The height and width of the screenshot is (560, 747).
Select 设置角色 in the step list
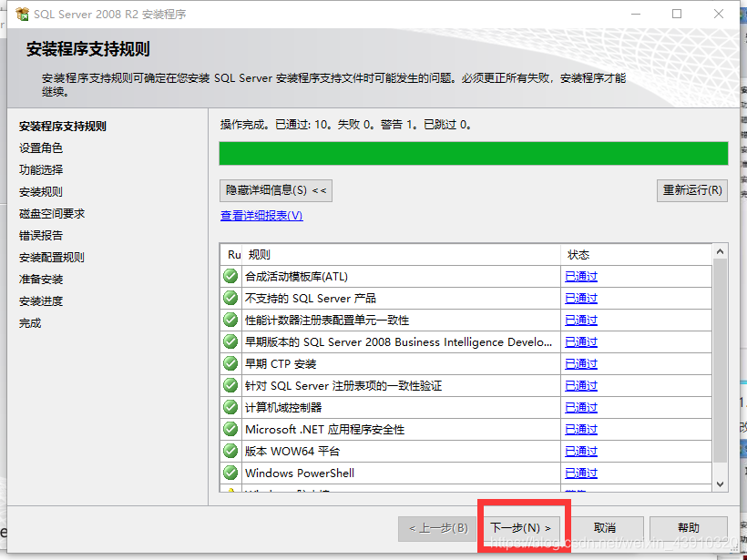40,148
